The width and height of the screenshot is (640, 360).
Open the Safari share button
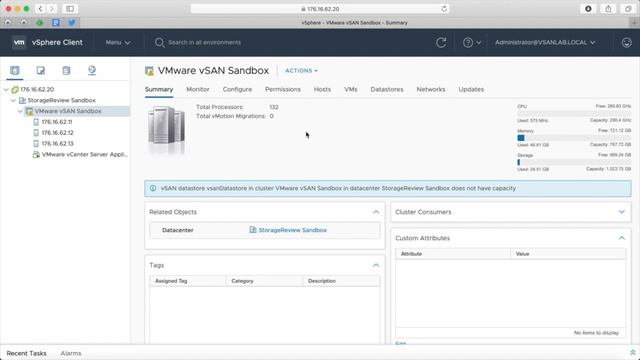click(x=608, y=9)
